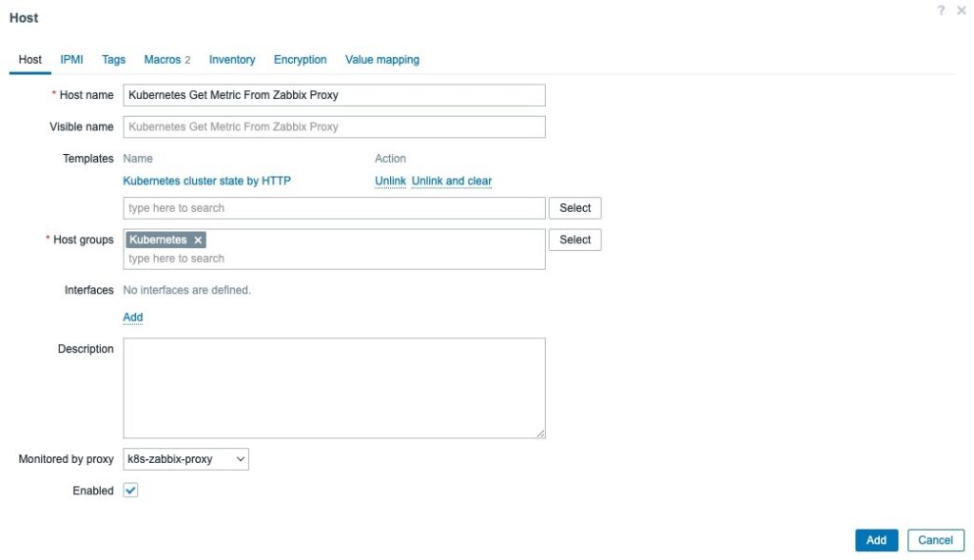Click the Add button to save host
The height and width of the screenshot is (560, 974).
[876, 540]
